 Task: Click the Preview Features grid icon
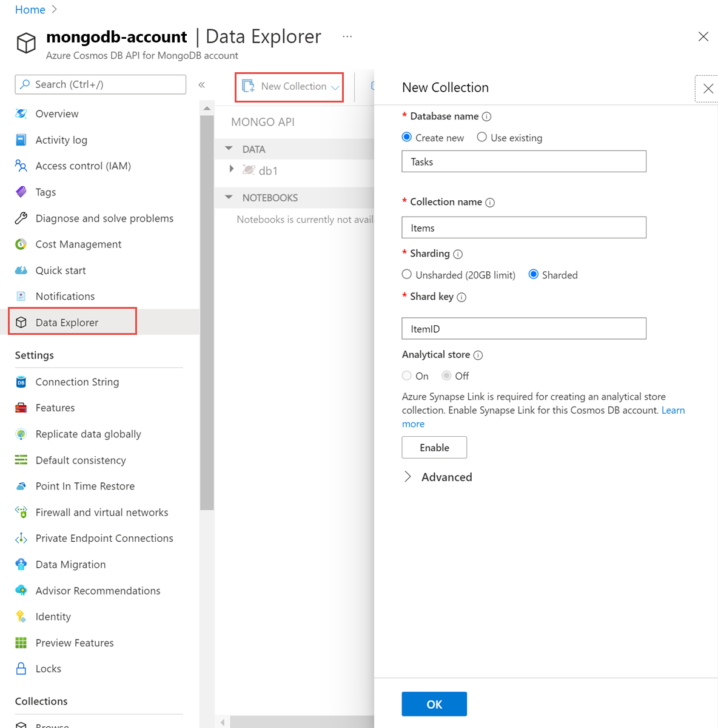pos(21,642)
